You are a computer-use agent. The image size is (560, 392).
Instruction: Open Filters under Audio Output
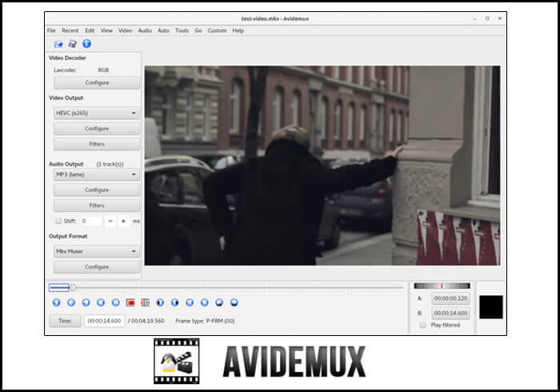[97, 206]
